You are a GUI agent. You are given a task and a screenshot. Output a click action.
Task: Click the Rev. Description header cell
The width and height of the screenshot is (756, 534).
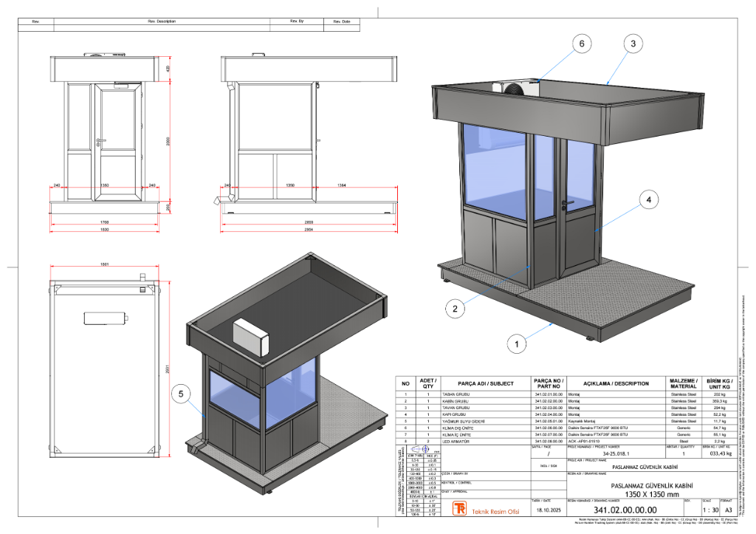pos(162,21)
